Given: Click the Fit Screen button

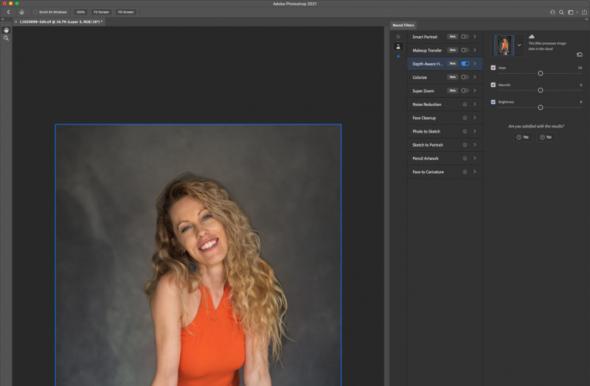Looking at the screenshot, I should [101, 12].
